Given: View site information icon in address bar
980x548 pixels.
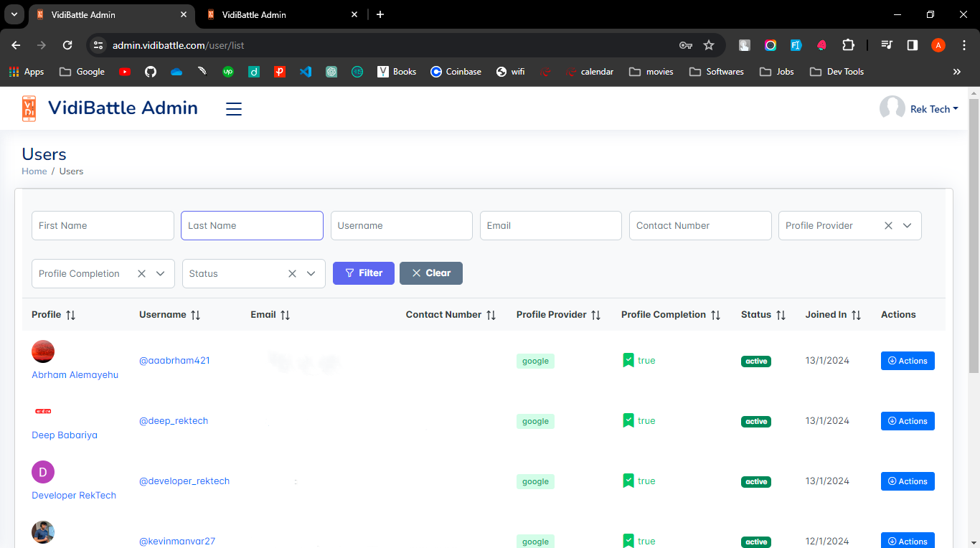Looking at the screenshot, I should click(99, 45).
